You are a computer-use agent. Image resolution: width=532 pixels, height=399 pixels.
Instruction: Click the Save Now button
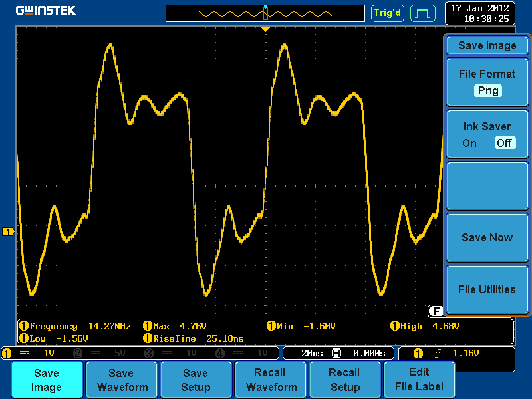pos(487,237)
